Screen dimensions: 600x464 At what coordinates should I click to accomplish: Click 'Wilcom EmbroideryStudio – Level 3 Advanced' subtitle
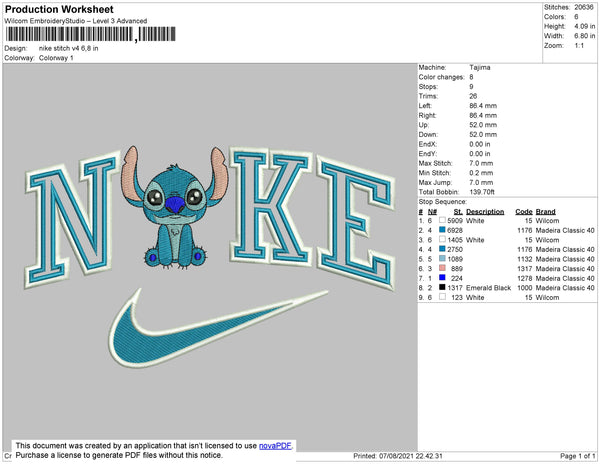point(76,21)
